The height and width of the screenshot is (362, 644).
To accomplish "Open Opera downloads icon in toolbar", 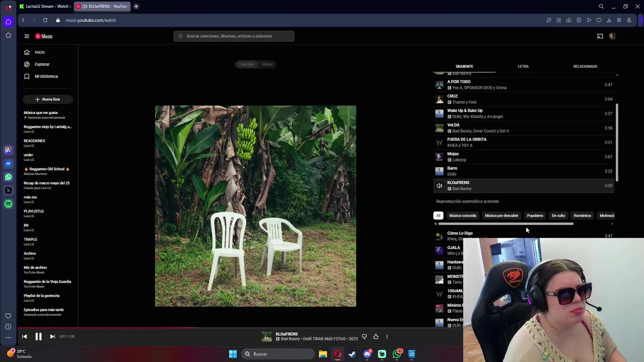I will 609,20.
